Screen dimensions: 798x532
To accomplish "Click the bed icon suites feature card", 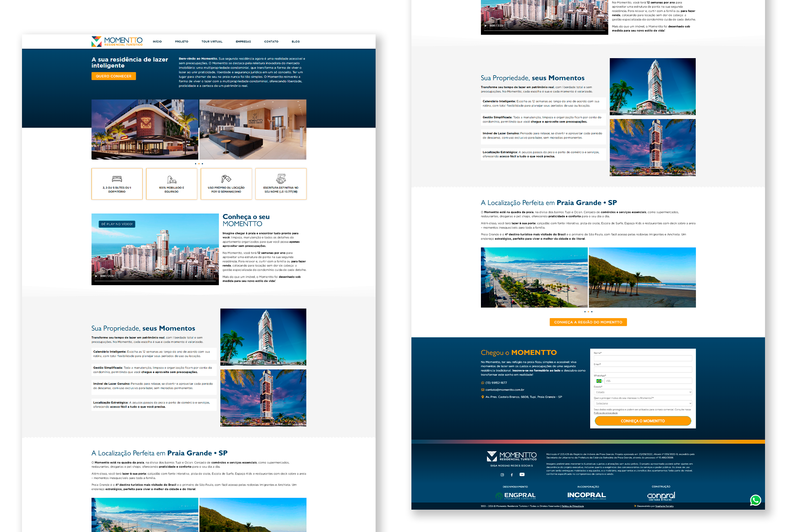I will click(x=117, y=179).
